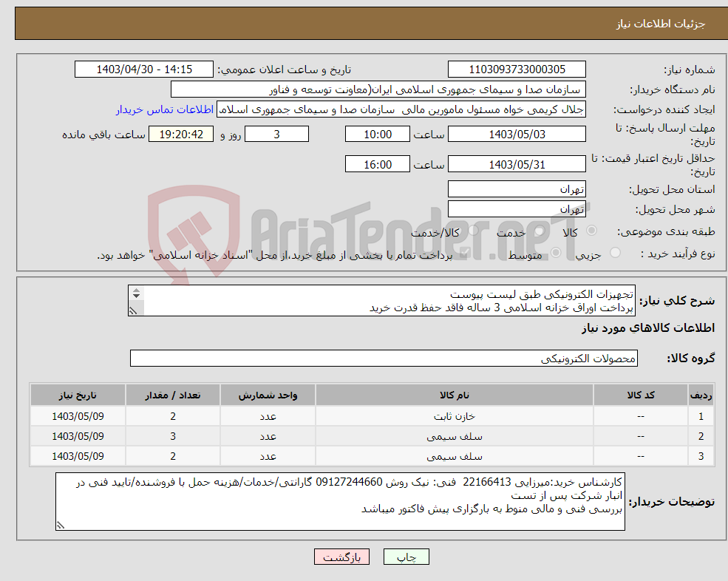Image resolution: width=728 pixels, height=581 pixels.
Task: Click the description box scroll down arrow
Action: (136, 296)
